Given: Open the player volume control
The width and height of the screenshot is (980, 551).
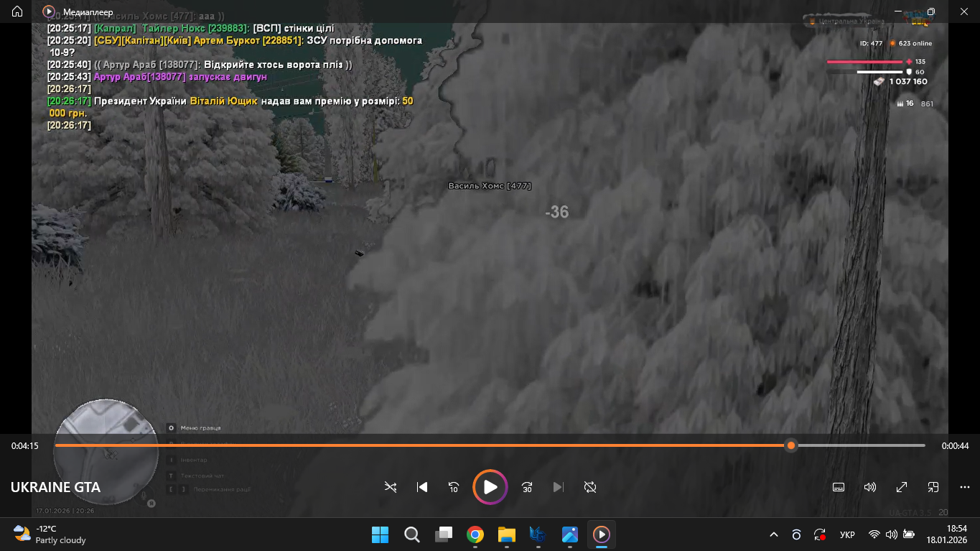Looking at the screenshot, I should pos(870,487).
